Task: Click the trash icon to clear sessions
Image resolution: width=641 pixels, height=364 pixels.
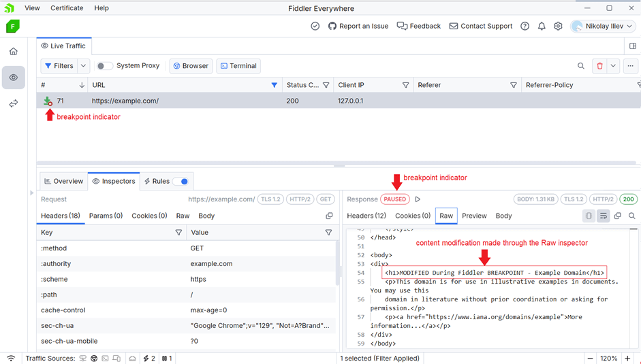Action: [x=599, y=66]
